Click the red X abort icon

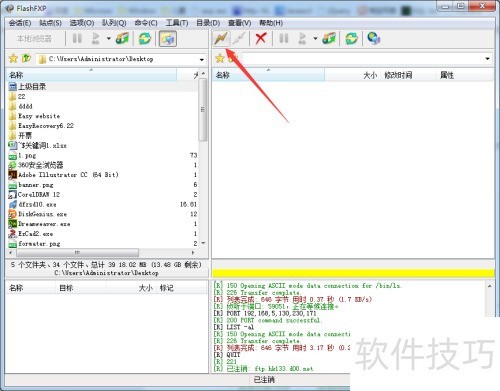(x=261, y=38)
